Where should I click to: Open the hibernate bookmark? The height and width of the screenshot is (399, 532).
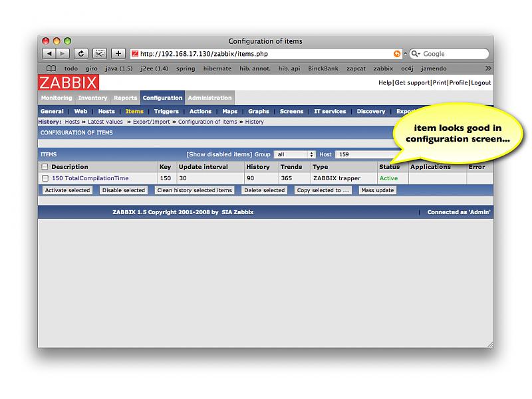click(x=217, y=68)
